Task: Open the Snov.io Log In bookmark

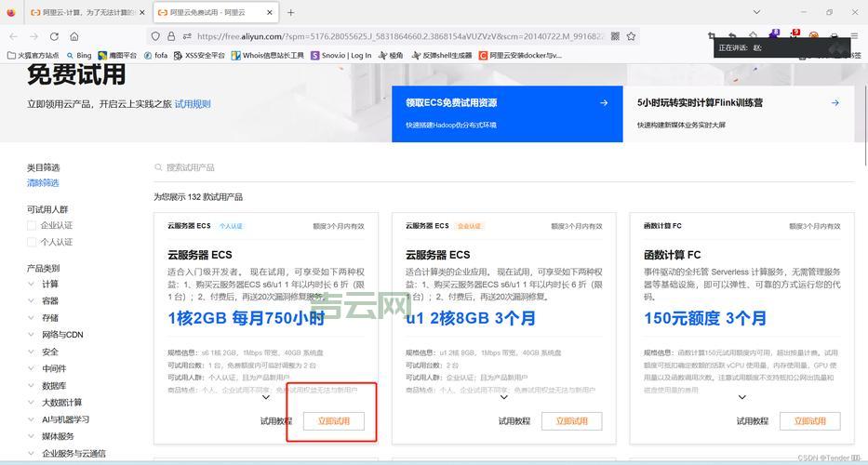Action: pos(341,56)
